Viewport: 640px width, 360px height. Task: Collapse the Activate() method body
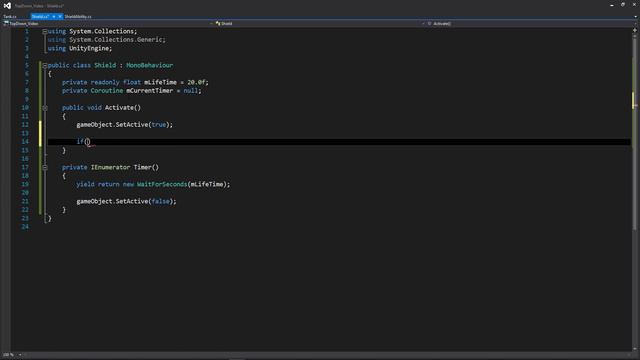45,108
